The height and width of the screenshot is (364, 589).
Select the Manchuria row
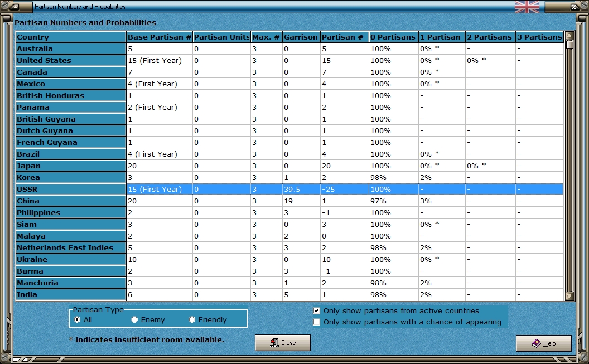click(289, 283)
